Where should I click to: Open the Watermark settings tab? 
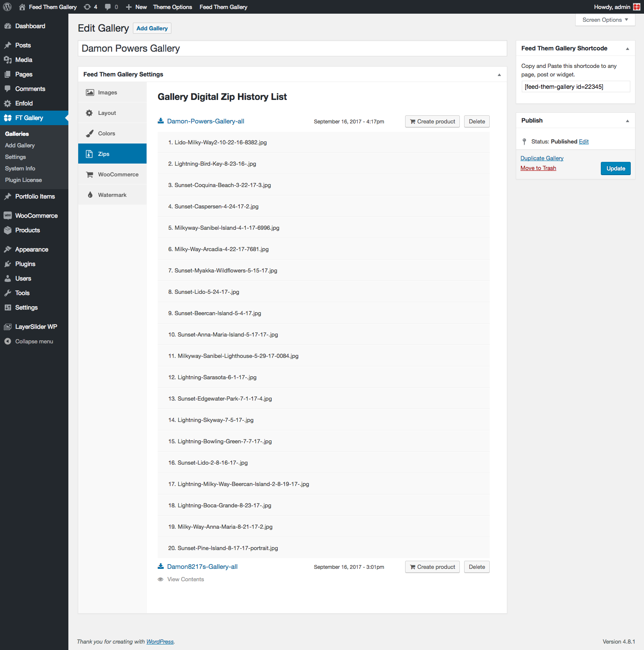point(112,195)
